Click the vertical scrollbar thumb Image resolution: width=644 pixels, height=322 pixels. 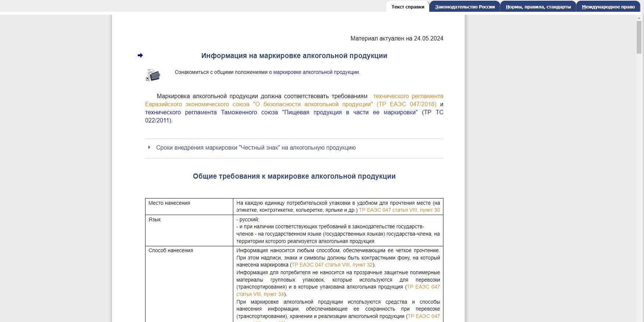(639, 37)
